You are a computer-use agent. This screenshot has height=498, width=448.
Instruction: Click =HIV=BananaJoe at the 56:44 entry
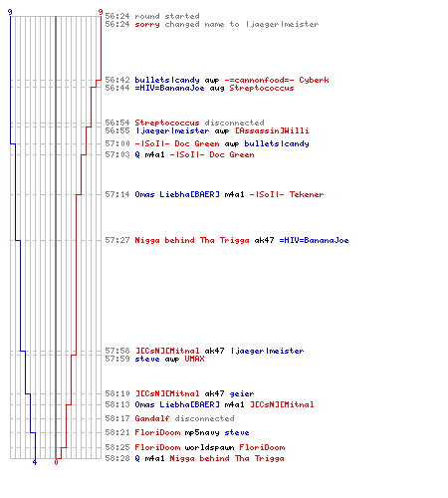point(169,88)
